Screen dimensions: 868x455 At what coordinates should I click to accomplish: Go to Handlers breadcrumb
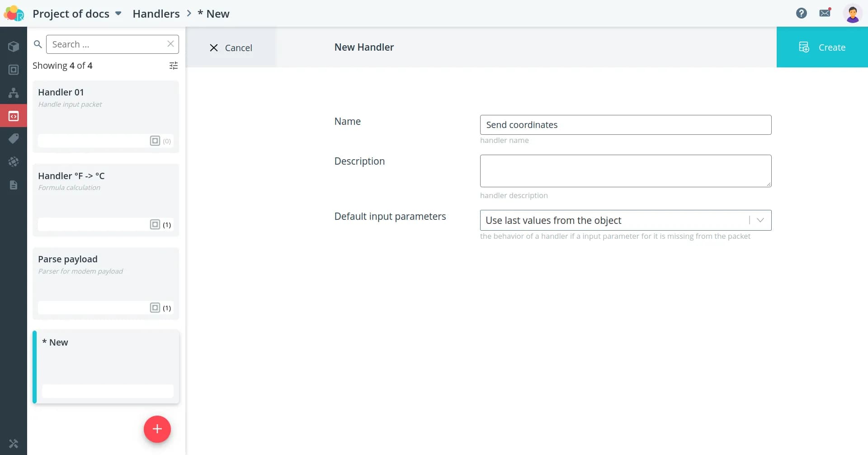pos(156,14)
